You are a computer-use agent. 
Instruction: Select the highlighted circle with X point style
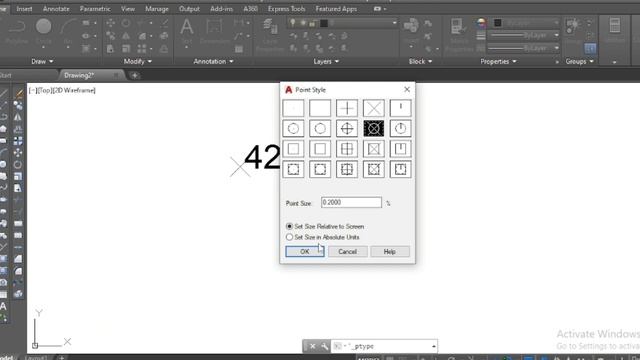pos(373,129)
